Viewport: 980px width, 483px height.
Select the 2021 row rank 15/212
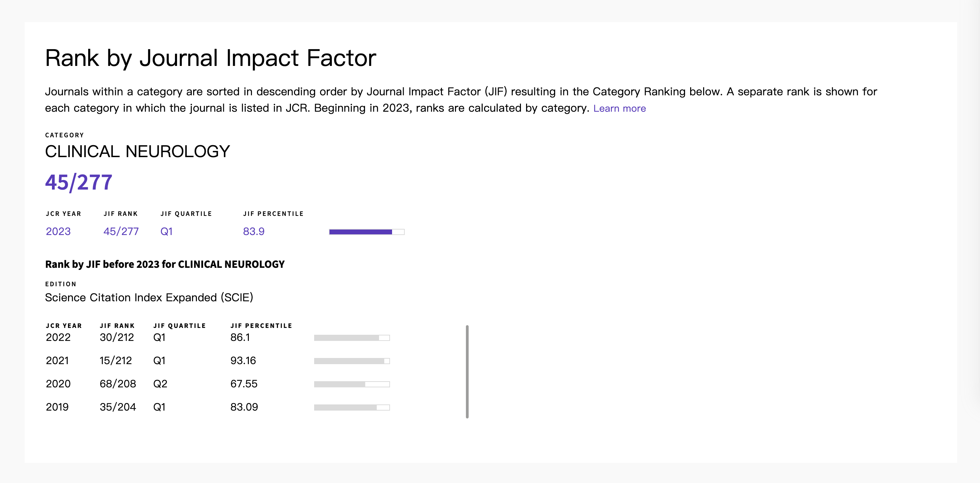(116, 360)
